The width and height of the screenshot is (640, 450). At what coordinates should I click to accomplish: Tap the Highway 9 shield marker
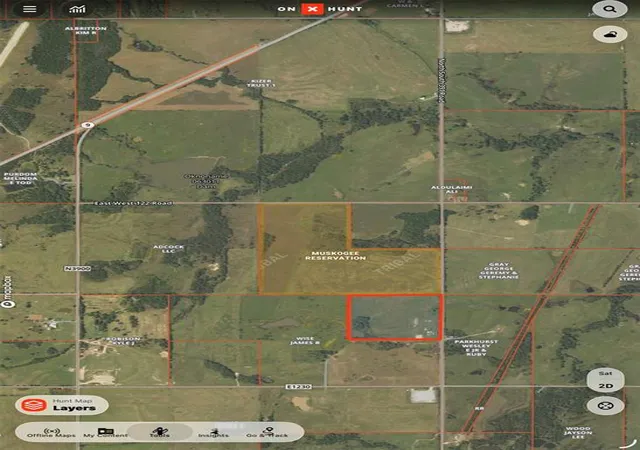88,125
